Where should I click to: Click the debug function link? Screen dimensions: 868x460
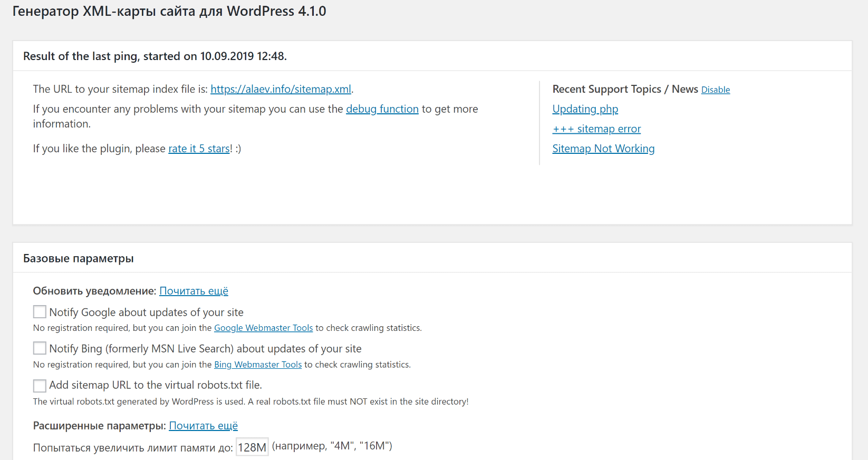pyautogui.click(x=382, y=109)
